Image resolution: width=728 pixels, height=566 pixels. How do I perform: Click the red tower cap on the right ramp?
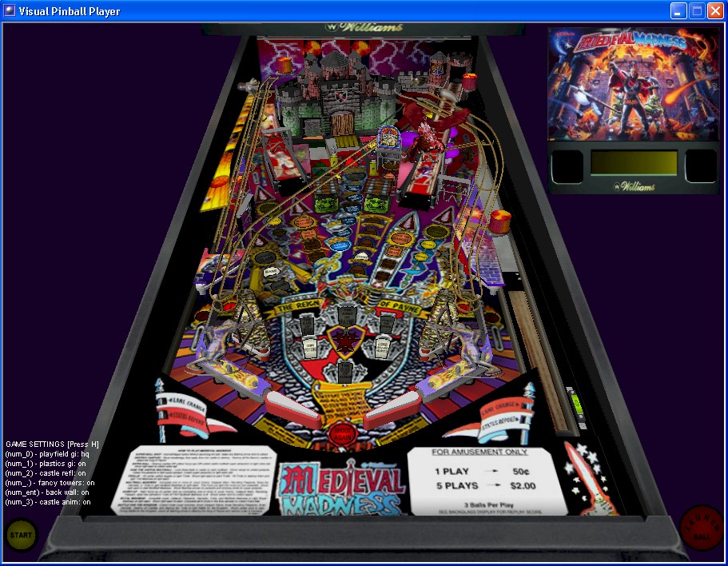pos(500,221)
